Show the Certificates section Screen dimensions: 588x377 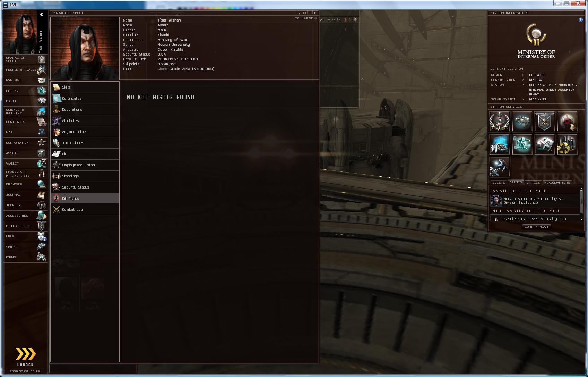click(x=85, y=99)
